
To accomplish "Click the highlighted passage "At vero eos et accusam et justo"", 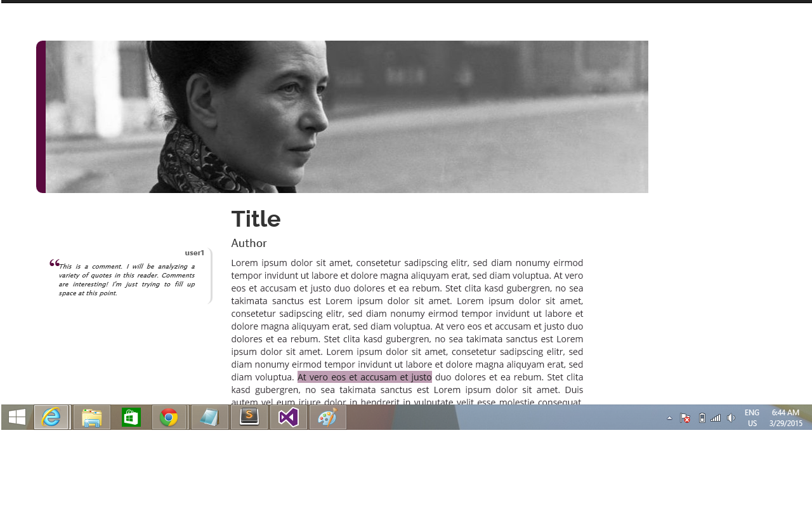I will click(365, 377).
